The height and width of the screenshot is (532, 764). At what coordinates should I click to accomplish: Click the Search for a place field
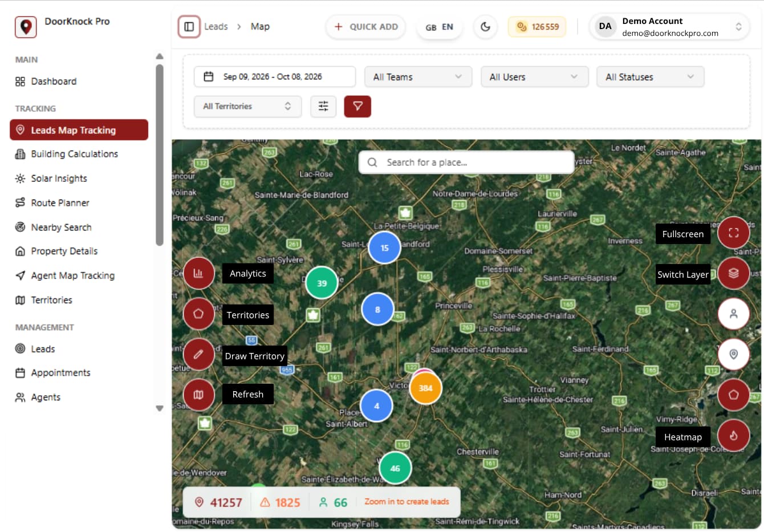[x=466, y=163]
